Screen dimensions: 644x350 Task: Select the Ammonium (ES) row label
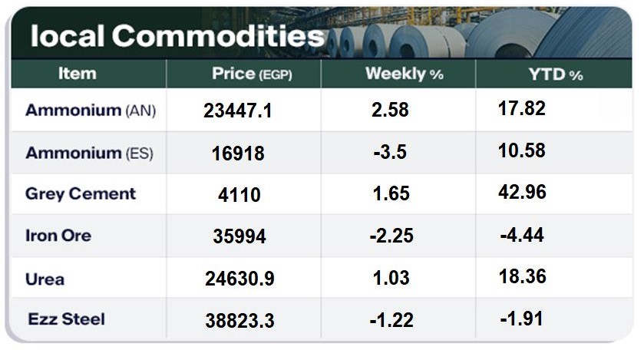point(89,153)
